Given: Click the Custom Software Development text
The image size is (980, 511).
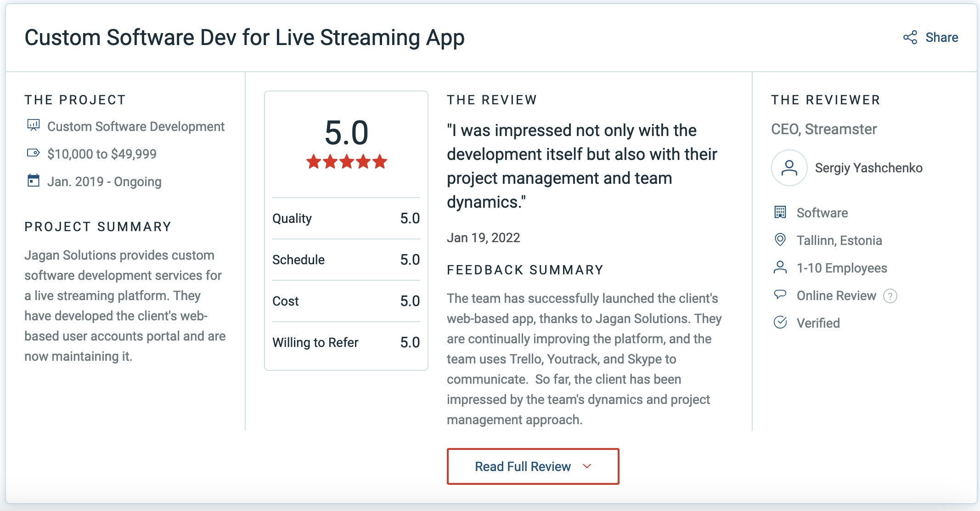Looking at the screenshot, I should point(136,126).
